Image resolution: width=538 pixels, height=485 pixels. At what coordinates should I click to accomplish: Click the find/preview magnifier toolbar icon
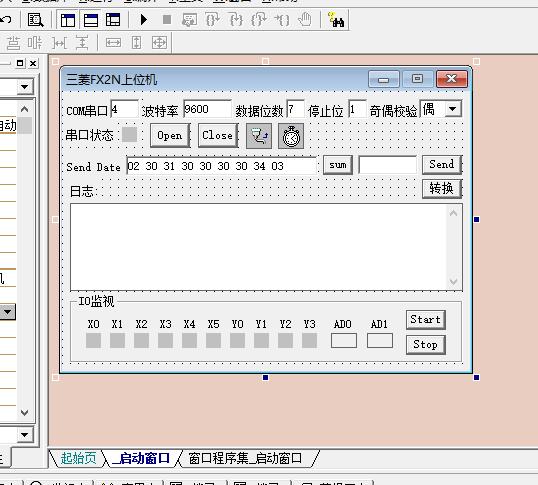pyautogui.click(x=35, y=20)
